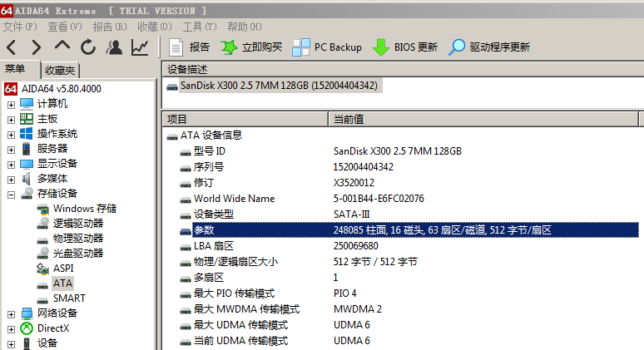The image size is (644, 350).
Task: Select the 设备类型 row
Action: coord(409,214)
